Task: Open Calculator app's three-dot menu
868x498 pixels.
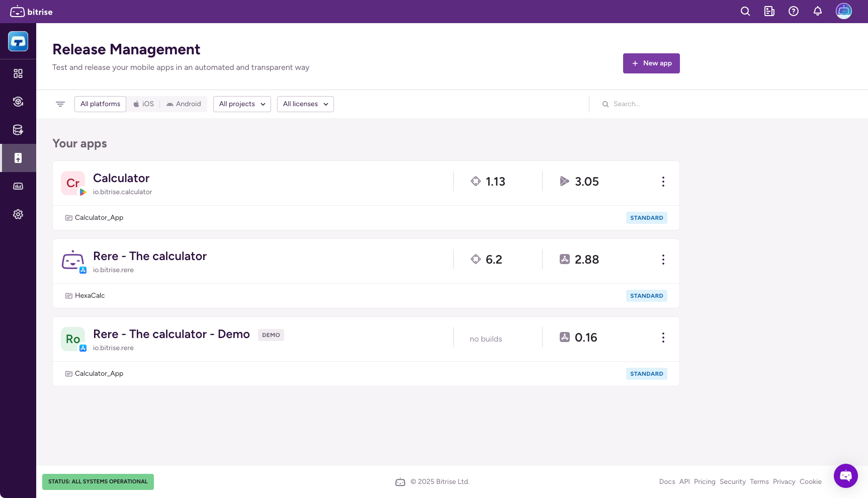Action: [x=663, y=182]
